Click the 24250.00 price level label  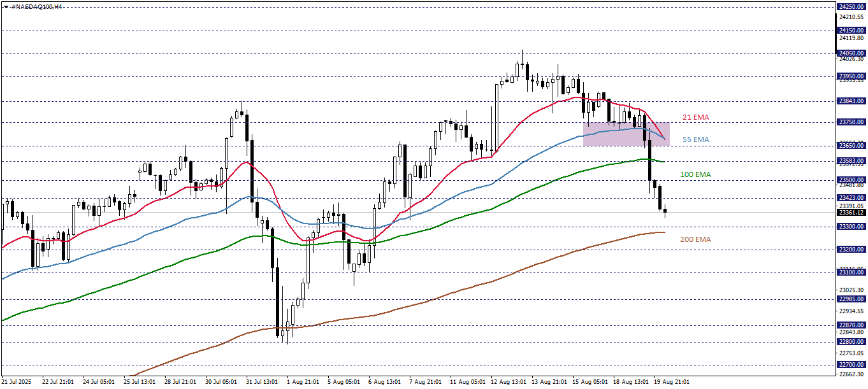pyautogui.click(x=851, y=6)
